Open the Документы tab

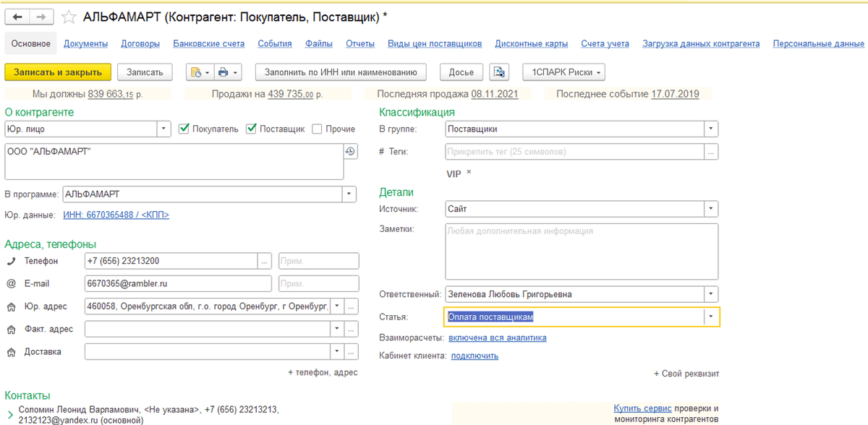point(85,43)
